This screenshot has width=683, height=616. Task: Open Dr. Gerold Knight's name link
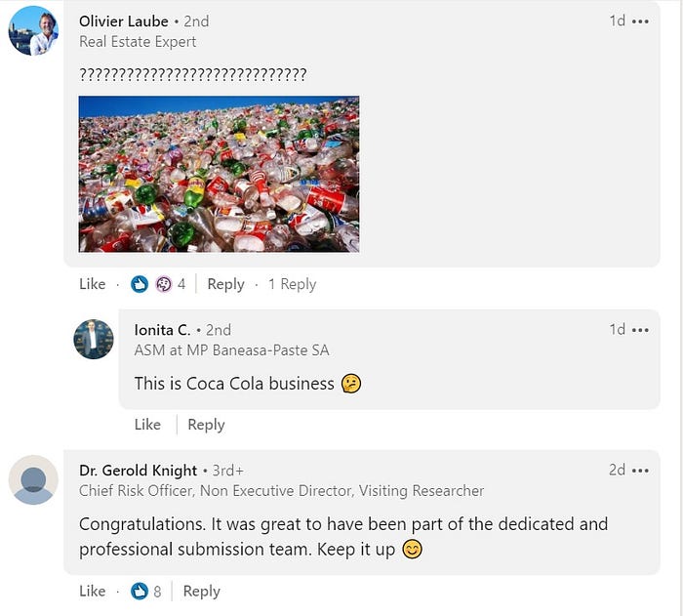pyautogui.click(x=139, y=471)
